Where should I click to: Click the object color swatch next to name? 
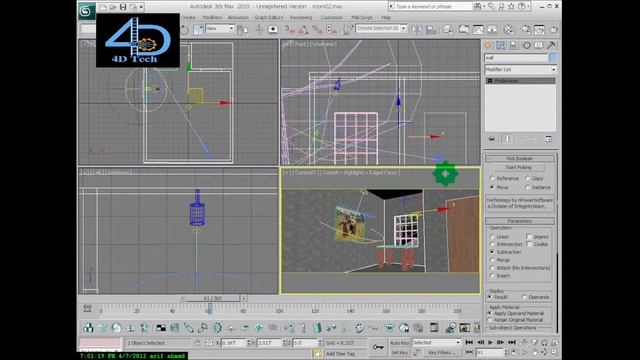[553, 58]
